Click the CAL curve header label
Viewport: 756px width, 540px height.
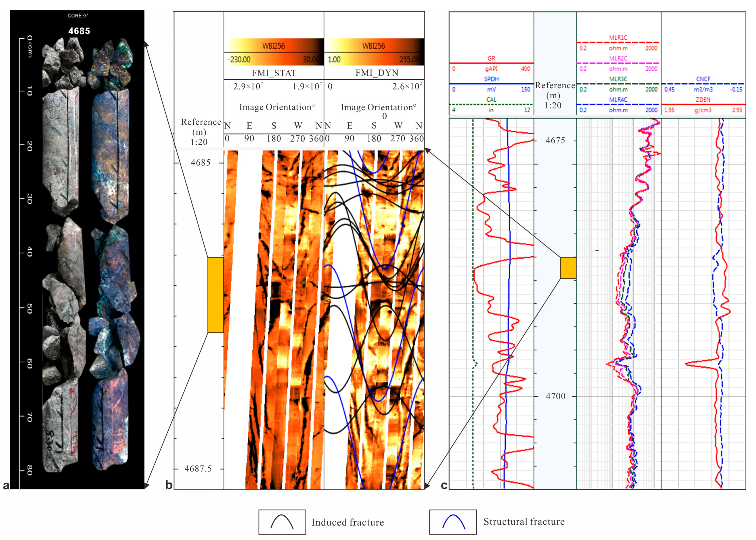point(491,99)
